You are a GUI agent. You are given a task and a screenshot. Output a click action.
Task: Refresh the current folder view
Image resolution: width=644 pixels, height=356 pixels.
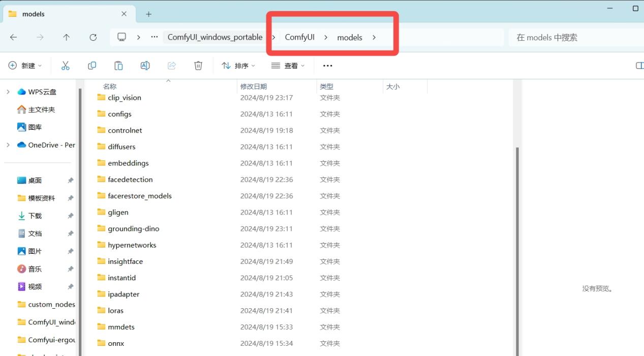pos(93,37)
